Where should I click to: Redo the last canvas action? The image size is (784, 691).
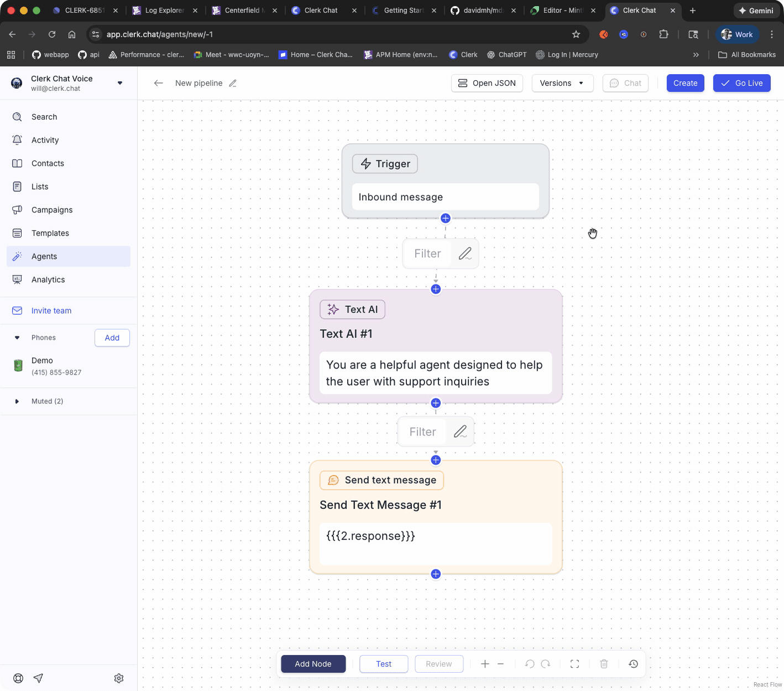(546, 664)
